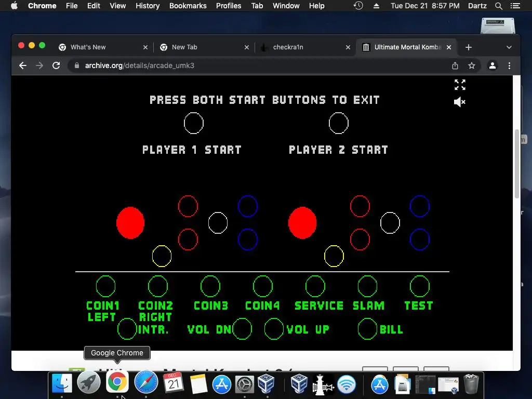The image size is (532, 399).
Task: Expand the tab search dropdown arrow
Action: 509,47
